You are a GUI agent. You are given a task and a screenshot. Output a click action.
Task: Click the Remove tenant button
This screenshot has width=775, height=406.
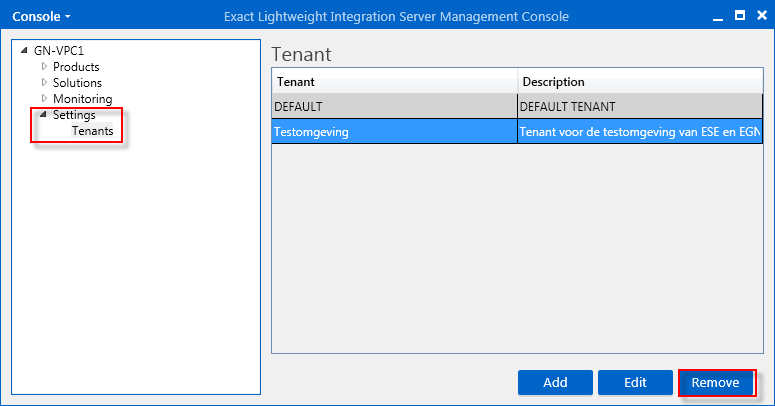click(x=715, y=382)
